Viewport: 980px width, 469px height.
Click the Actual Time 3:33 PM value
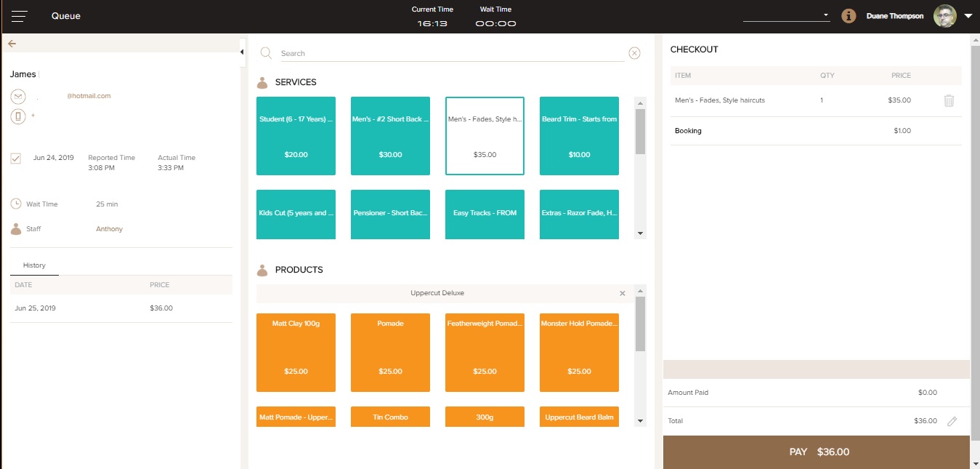[171, 168]
